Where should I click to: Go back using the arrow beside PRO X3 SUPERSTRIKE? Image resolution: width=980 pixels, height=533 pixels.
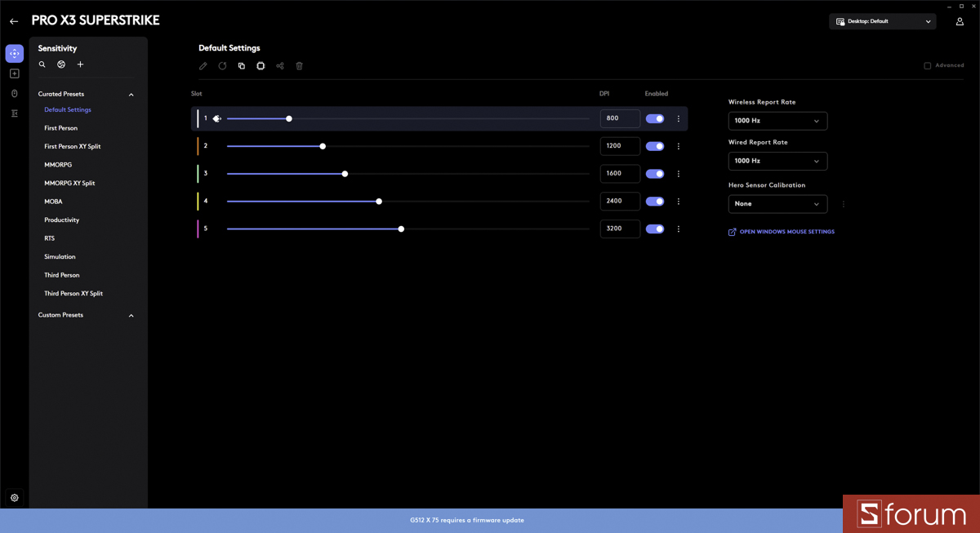[x=14, y=21]
